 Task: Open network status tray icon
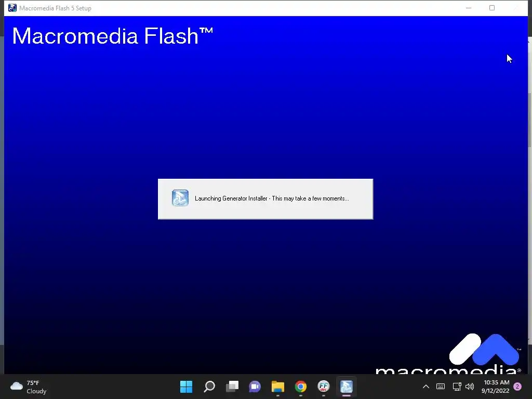(457, 387)
